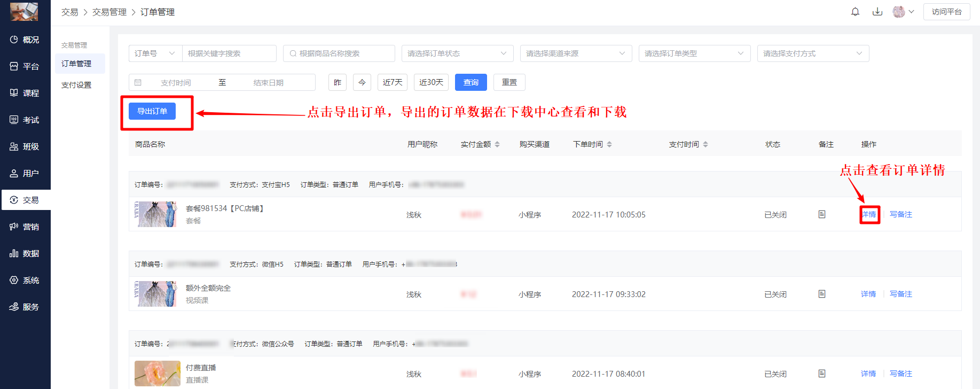Viewport: 980px width, 389px height.
Task: Click 写备注 for the 08:40:01 order
Action: (x=901, y=374)
